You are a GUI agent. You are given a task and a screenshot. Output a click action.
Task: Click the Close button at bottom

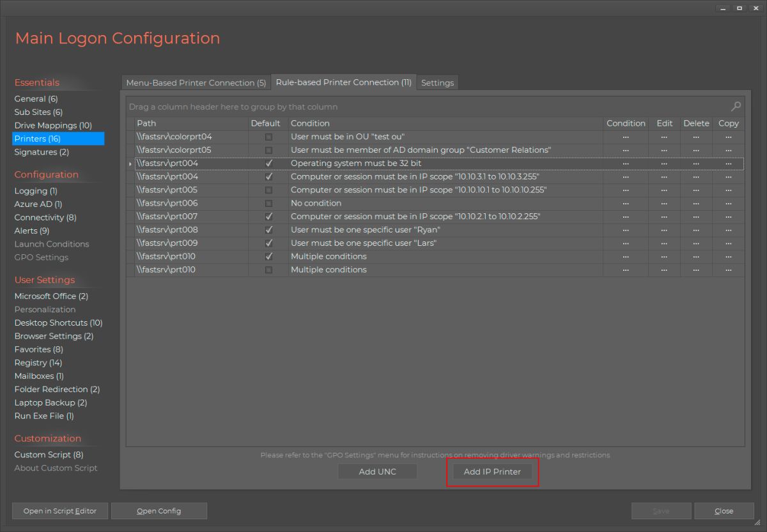(724, 511)
